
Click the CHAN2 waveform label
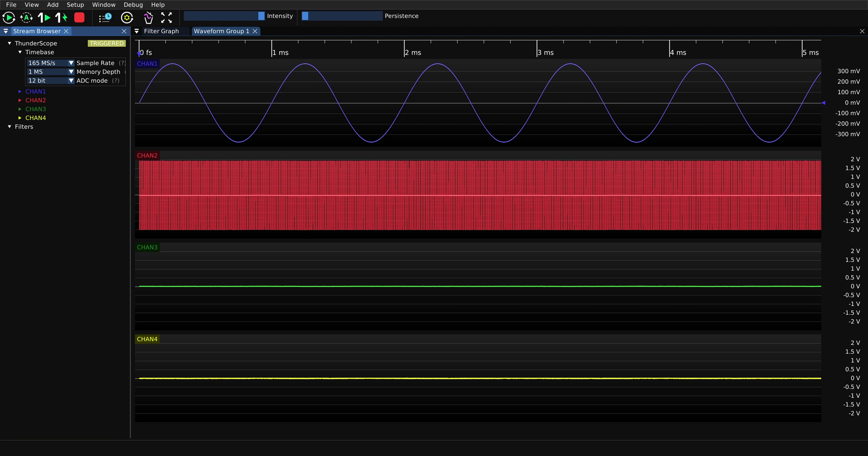[147, 156]
